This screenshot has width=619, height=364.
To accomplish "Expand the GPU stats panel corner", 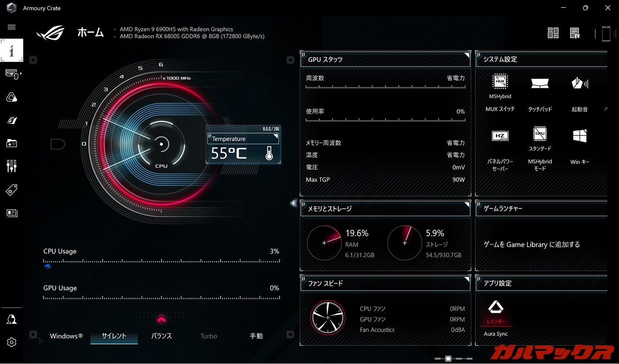I will 467,56.
